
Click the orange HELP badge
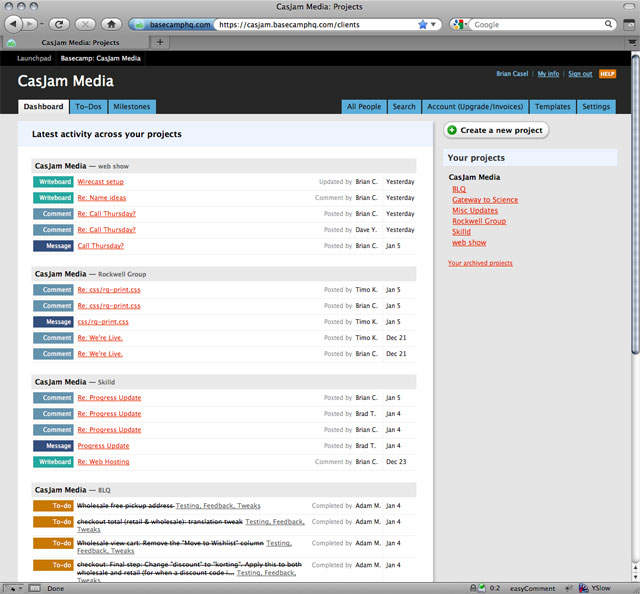pyautogui.click(x=607, y=74)
